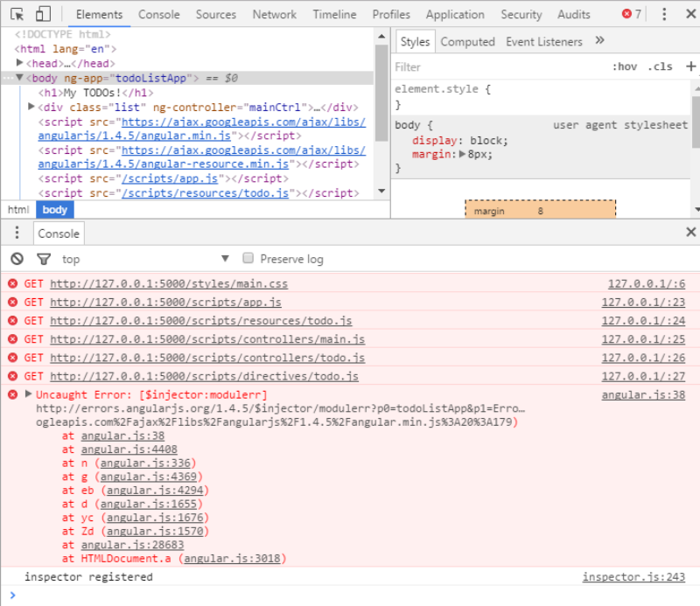The width and height of the screenshot is (700, 606).
Task: Open the top execution context dropdown
Action: 144,259
